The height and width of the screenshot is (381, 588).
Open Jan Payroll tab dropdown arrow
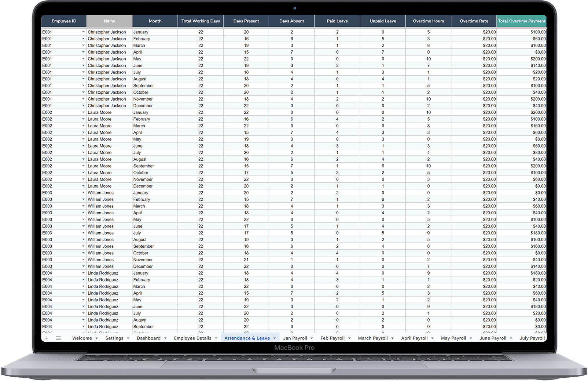point(312,338)
